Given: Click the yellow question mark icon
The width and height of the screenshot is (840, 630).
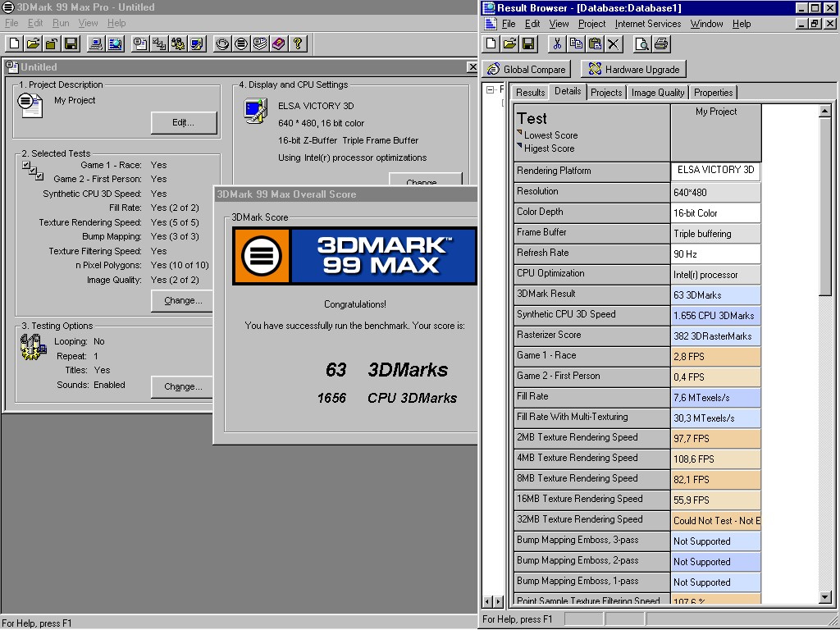Looking at the screenshot, I should tap(297, 44).
